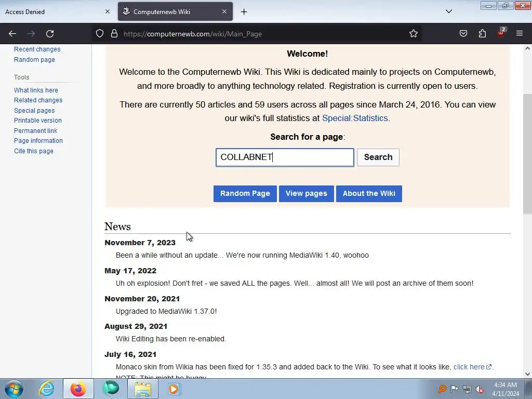
Task: Click the August 29, 2021 news date
Action: click(x=136, y=326)
